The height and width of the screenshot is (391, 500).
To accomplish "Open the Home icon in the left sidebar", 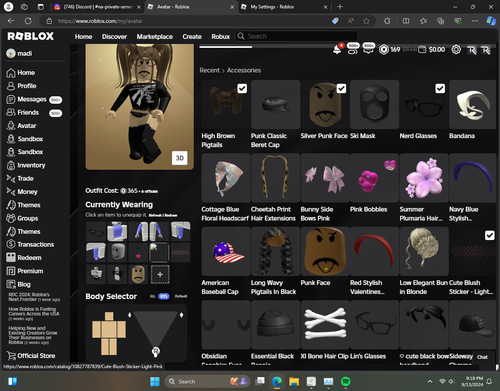I will click(11, 73).
